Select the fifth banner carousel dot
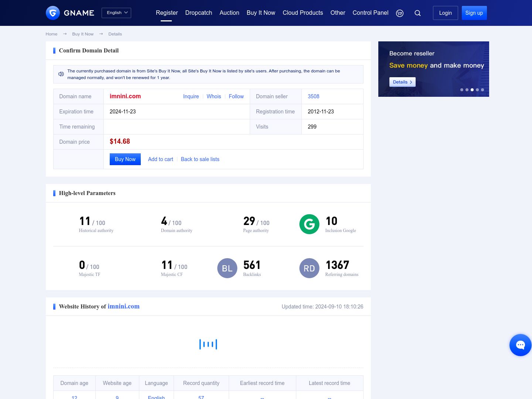The height and width of the screenshot is (399, 532). click(482, 90)
